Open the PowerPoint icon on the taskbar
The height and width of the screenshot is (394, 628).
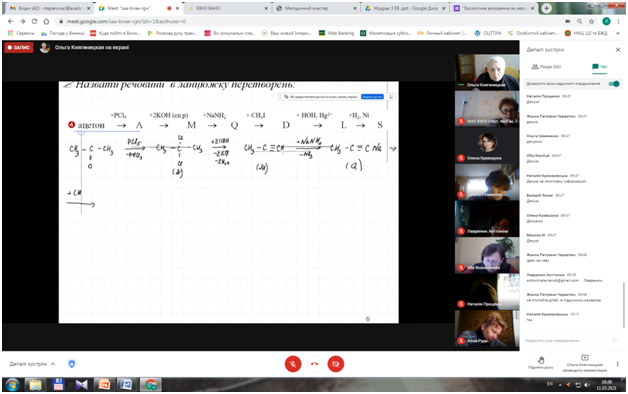(x=104, y=385)
